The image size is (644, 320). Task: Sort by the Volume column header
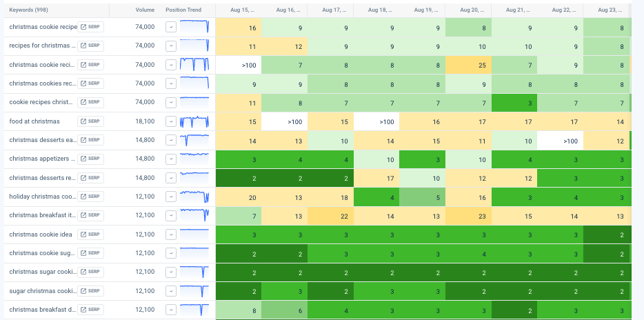coord(145,10)
